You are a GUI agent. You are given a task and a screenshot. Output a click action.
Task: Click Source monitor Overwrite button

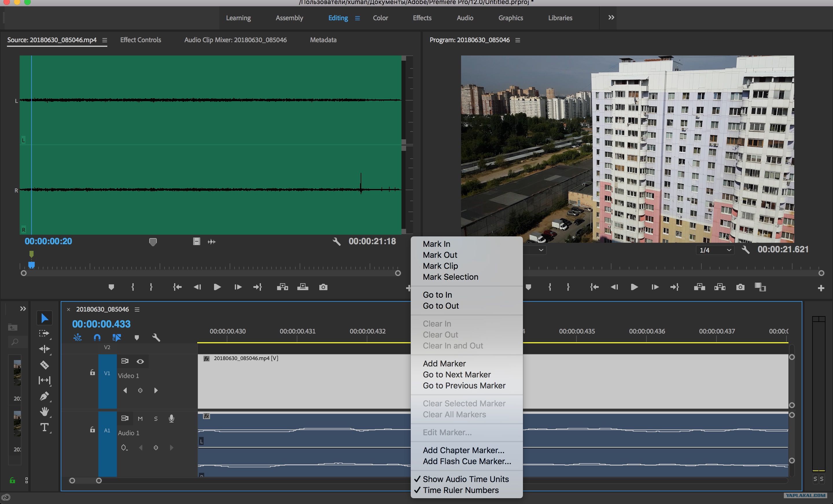(x=303, y=287)
